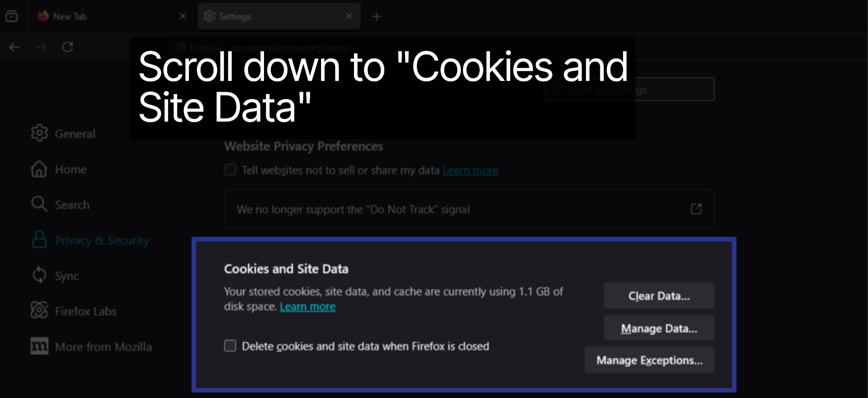This screenshot has width=868, height=398.
Task: Enable deleting cookies when Firefox is closed
Action: [230, 346]
